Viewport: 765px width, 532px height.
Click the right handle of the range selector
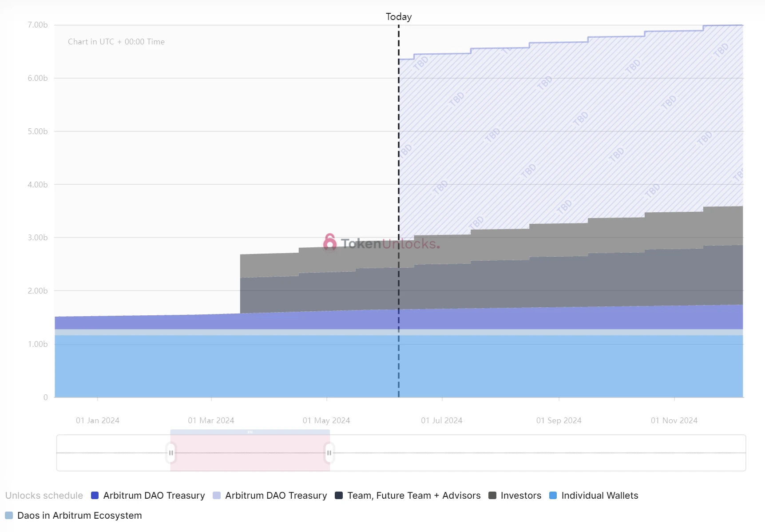(329, 453)
